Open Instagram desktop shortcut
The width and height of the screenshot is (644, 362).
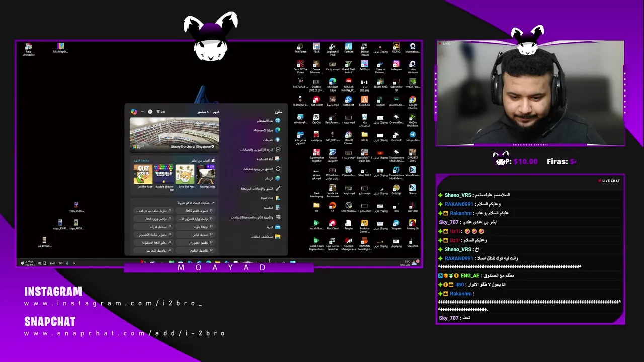[396, 66]
